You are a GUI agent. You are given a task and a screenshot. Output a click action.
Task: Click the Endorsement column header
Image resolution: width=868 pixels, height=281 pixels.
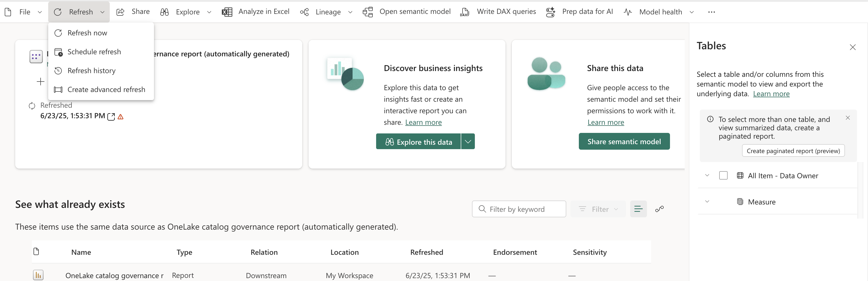point(515,252)
